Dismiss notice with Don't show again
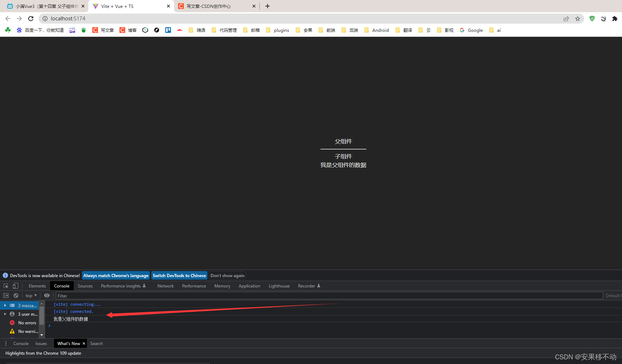Image resolution: width=622 pixels, height=364 pixels. pos(227,275)
